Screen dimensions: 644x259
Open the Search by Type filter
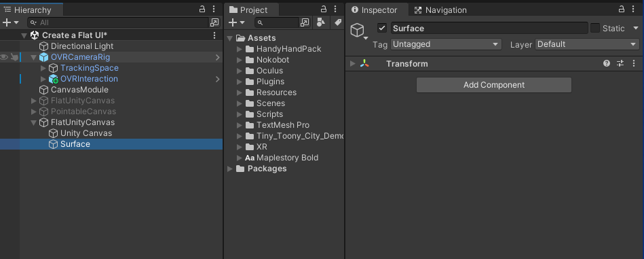[x=322, y=22]
